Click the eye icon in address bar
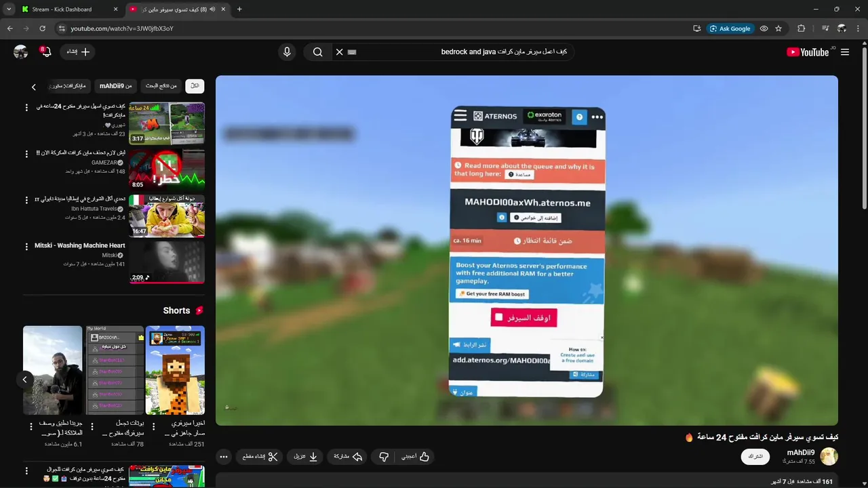This screenshot has height=488, width=868. (764, 28)
